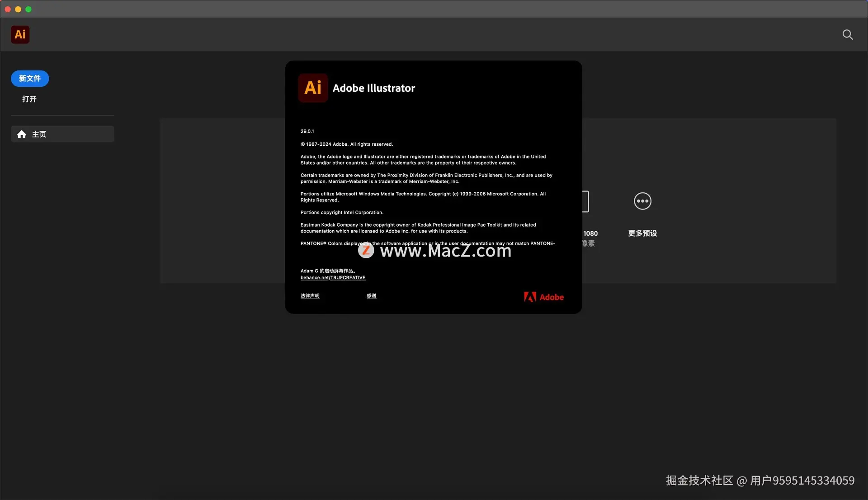Click the 更多预设 text label

[x=642, y=233]
